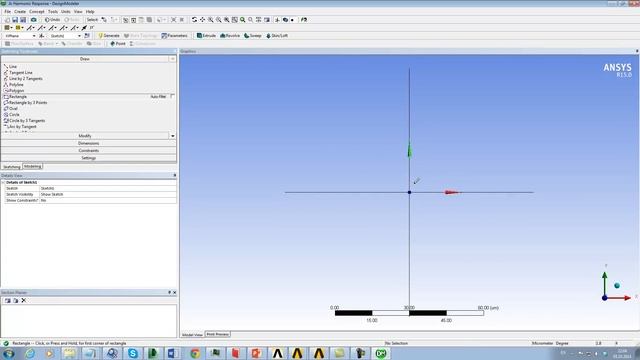Toggle the Auto-Fillet checkbox beside Rectangle
Screen dimensions: 640x360
click(172, 96)
